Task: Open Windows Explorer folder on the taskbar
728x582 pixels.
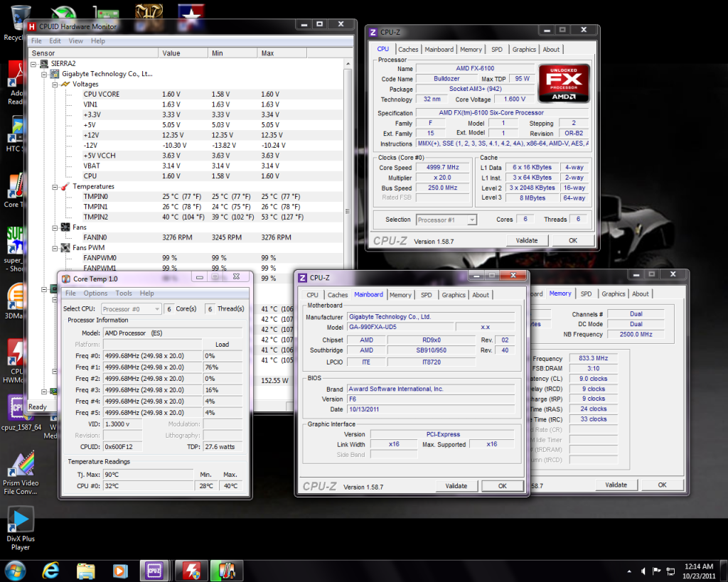Action: click(85, 571)
